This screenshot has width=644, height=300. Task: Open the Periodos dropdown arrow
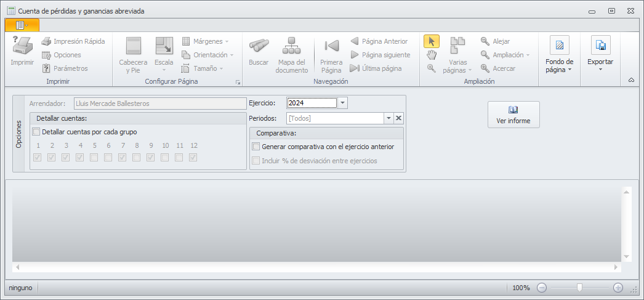click(x=388, y=118)
